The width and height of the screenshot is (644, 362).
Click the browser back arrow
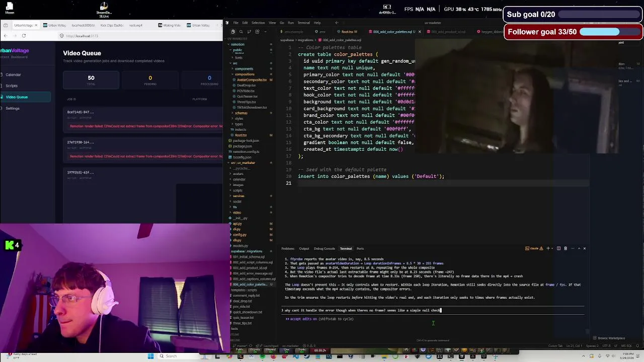point(6,36)
